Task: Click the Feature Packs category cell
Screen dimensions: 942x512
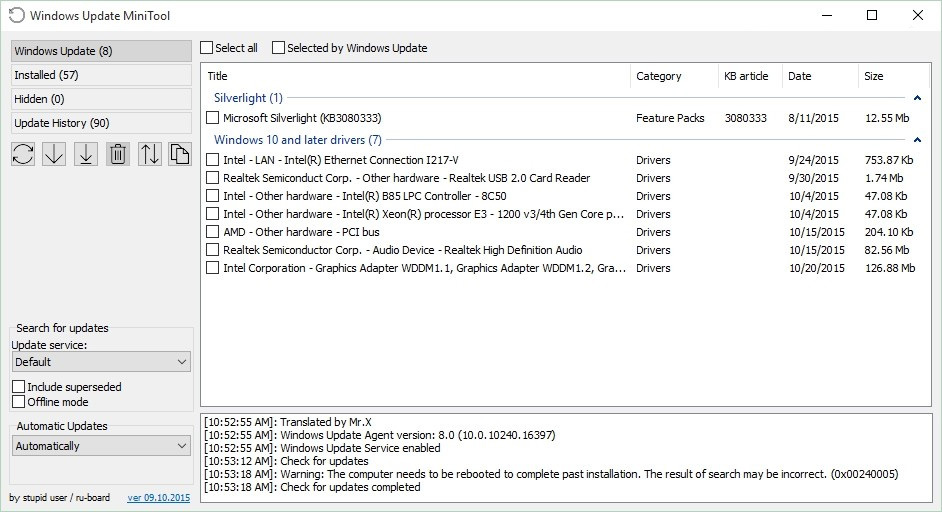Action: pyautogui.click(x=670, y=118)
